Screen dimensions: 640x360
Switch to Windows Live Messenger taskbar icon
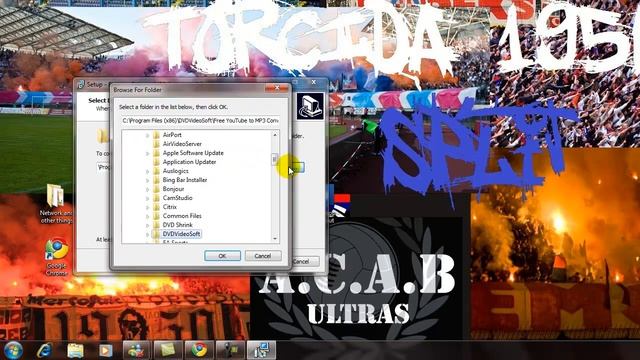pyautogui.click(x=136, y=350)
